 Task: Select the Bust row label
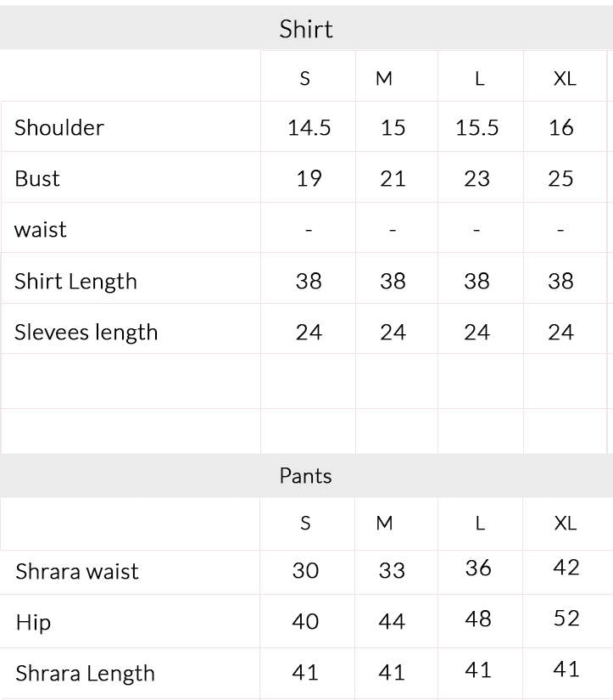[37, 178]
